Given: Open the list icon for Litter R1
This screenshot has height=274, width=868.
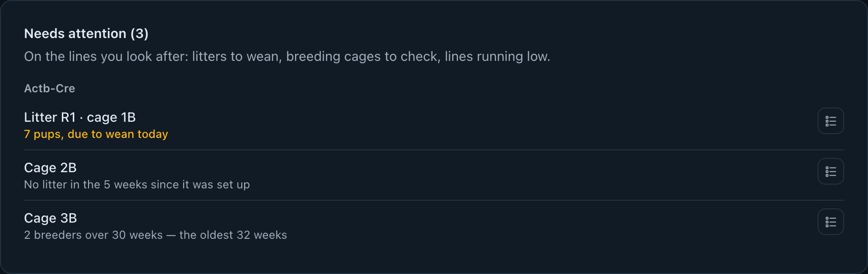Looking at the screenshot, I should (831, 121).
